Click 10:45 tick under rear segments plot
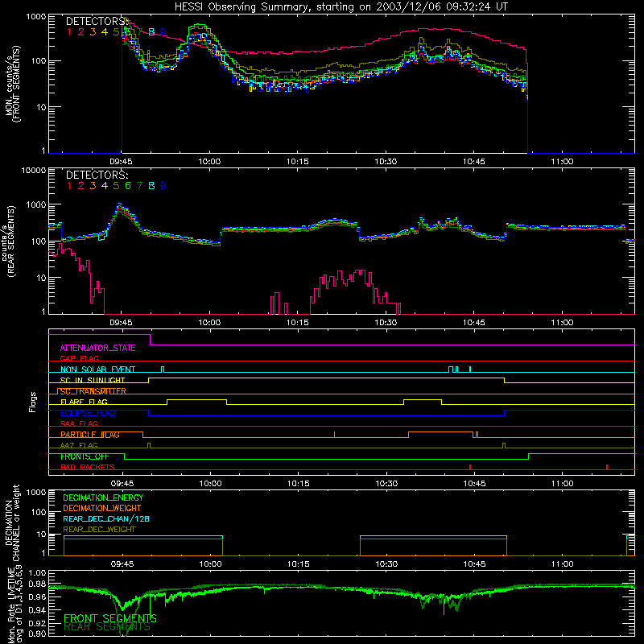Screen dimensions: 644x644 click(x=474, y=323)
